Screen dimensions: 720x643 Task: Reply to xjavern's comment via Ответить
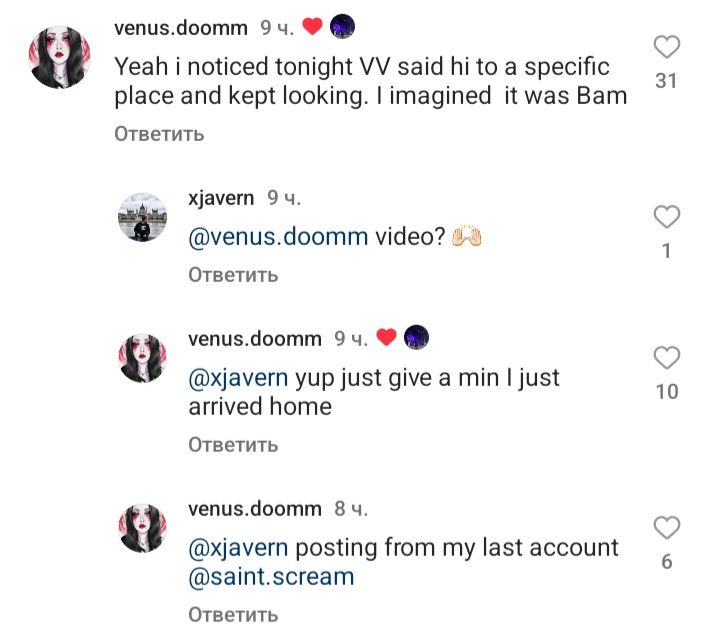[x=233, y=275]
